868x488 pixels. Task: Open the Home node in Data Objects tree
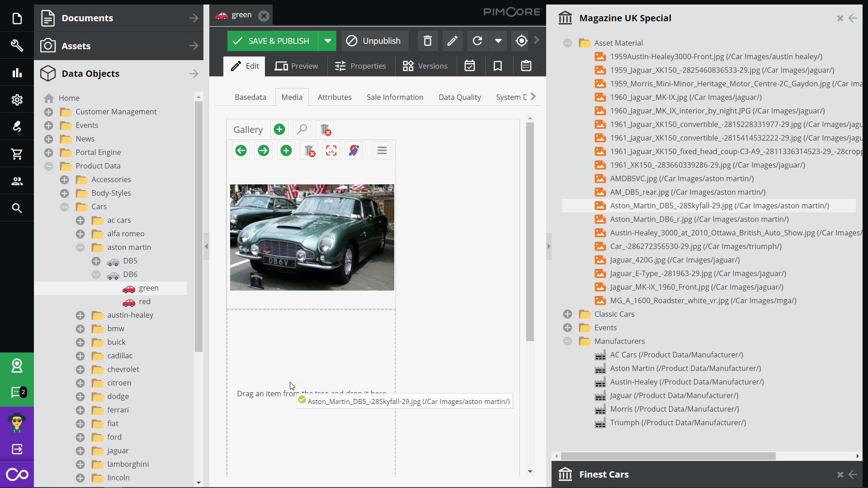(69, 98)
